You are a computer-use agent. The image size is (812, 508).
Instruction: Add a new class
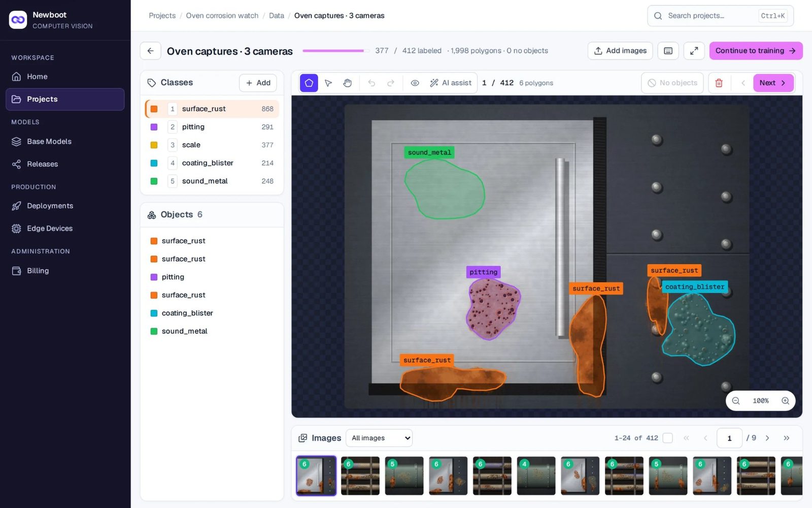click(258, 83)
